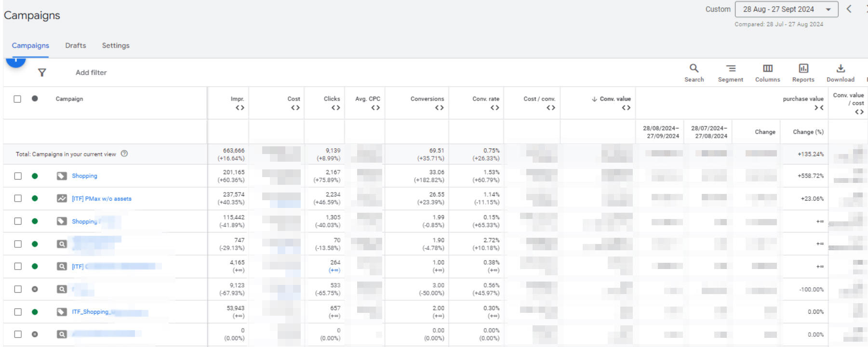This screenshot has height=347, width=868.
Task: Open the Search tool icon
Action: click(694, 68)
